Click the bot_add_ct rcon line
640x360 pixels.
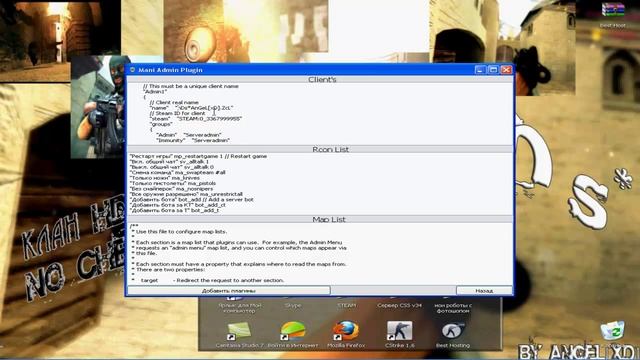(x=178, y=205)
